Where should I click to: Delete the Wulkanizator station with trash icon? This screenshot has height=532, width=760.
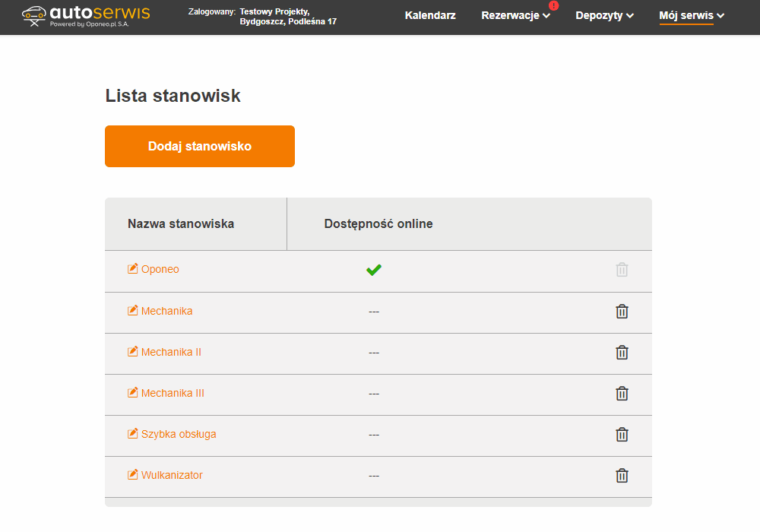coord(622,476)
